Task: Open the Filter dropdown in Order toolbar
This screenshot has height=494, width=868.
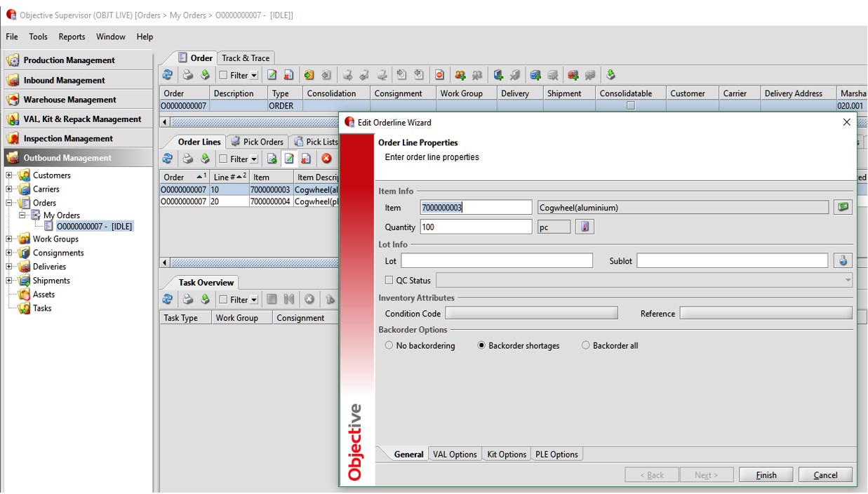Action: (254, 76)
